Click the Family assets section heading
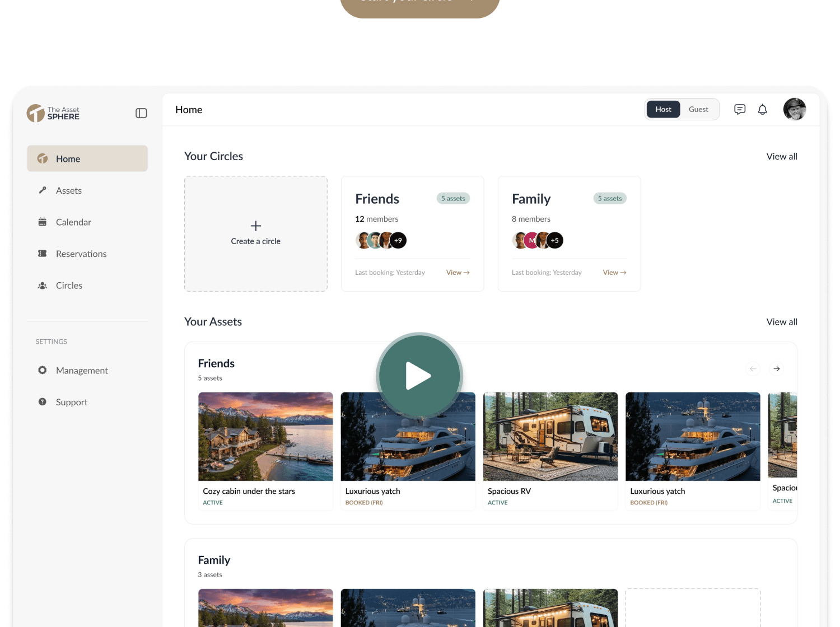This screenshot has width=840, height=627. [x=214, y=560]
